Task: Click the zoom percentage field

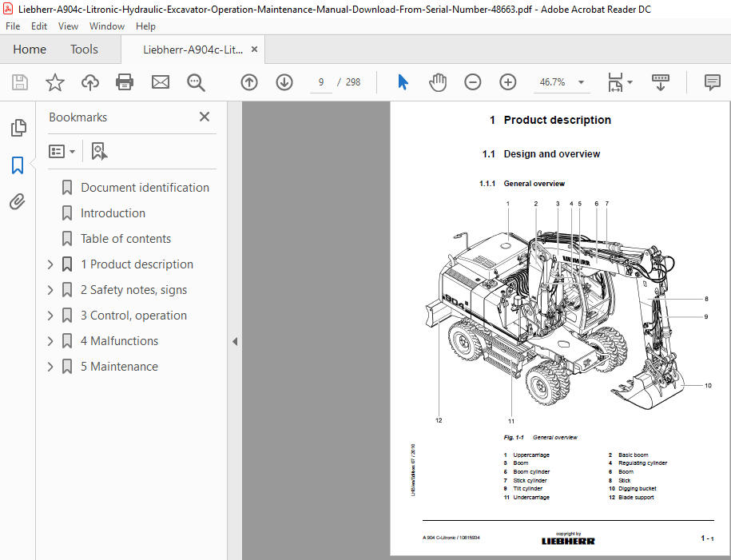Action: (x=553, y=82)
